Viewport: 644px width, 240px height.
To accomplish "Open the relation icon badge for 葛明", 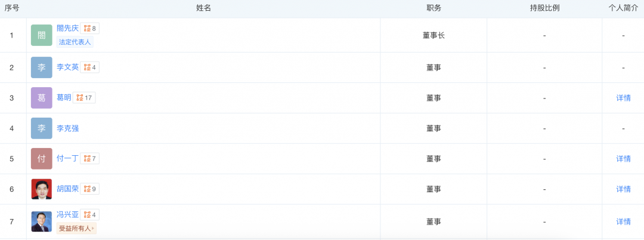I will (x=80, y=98).
